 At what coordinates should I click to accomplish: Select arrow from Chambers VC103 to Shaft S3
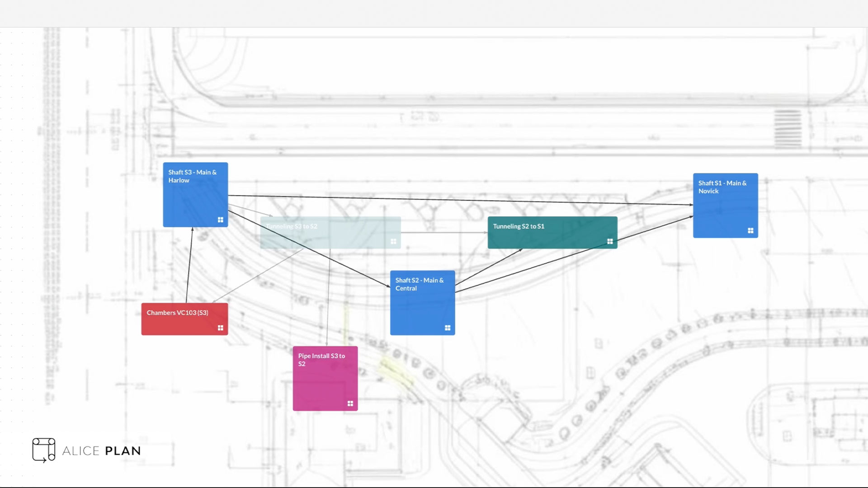189,264
